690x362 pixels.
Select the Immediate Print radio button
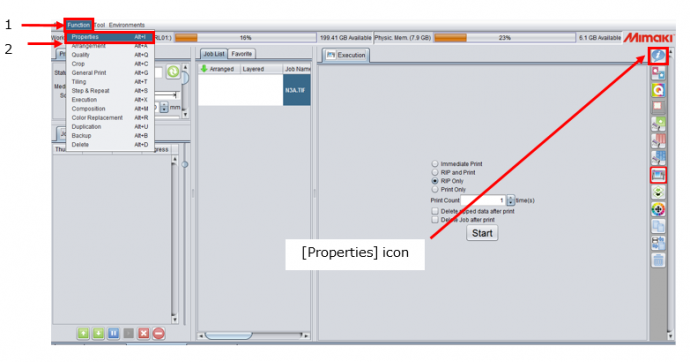tap(435, 164)
